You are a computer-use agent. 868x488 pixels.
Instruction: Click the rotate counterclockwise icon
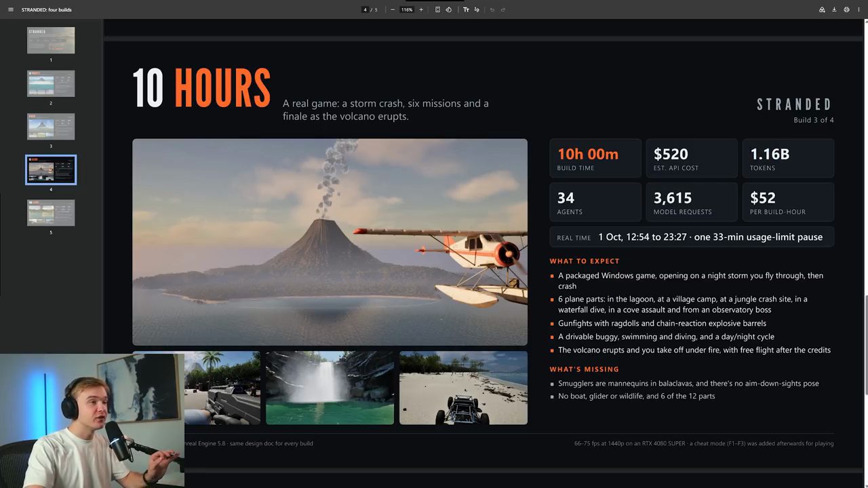(448, 9)
